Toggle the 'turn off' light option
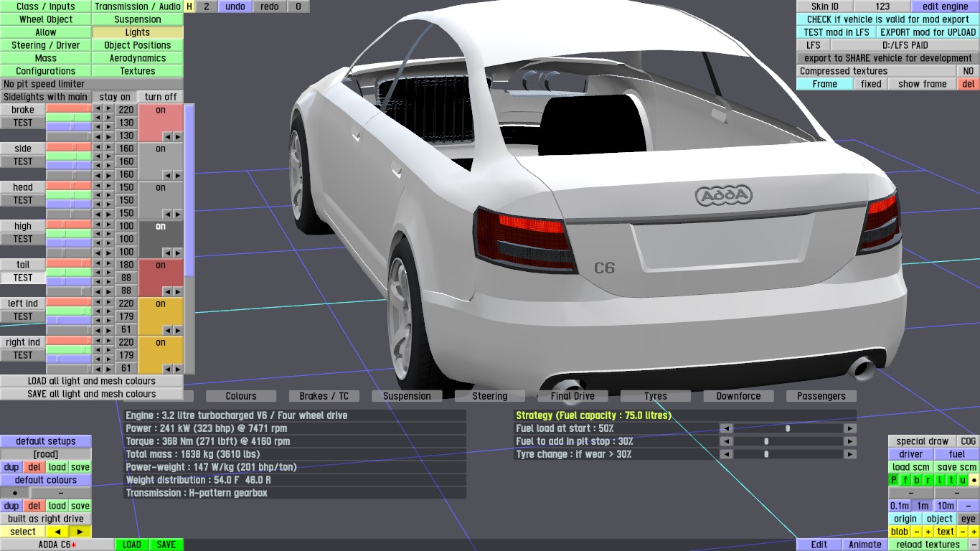The height and width of the screenshot is (551, 980). (161, 97)
